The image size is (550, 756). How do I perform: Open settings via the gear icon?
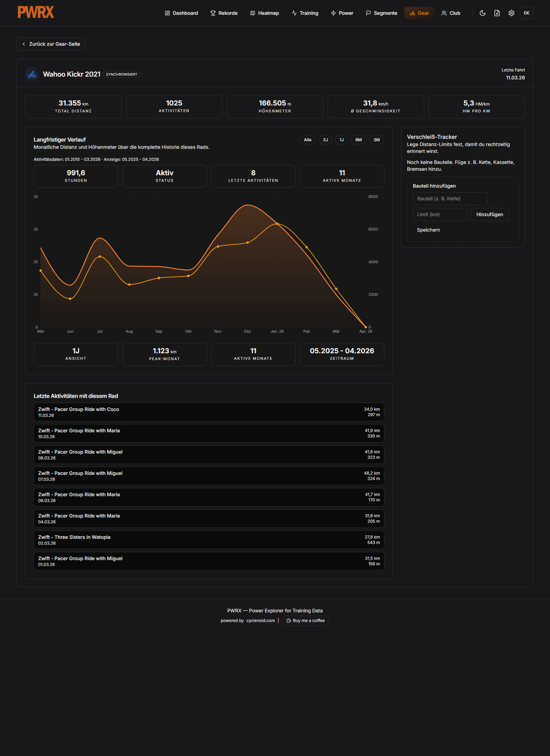pyautogui.click(x=511, y=13)
